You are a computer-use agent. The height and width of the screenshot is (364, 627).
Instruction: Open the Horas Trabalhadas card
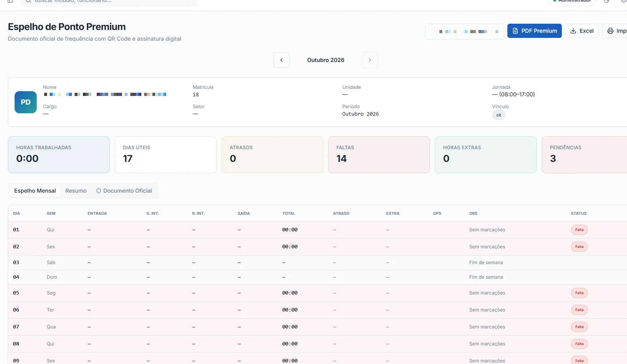pyautogui.click(x=59, y=155)
